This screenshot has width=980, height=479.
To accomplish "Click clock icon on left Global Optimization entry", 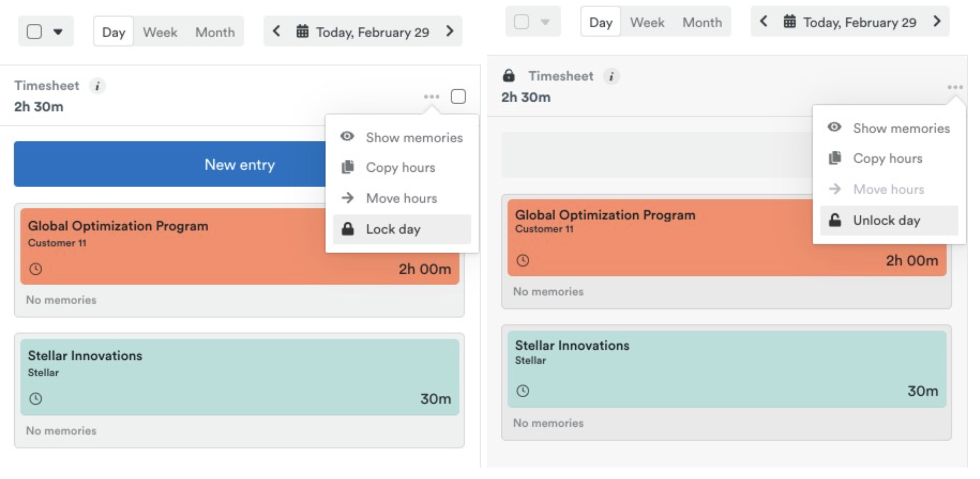I will point(36,269).
